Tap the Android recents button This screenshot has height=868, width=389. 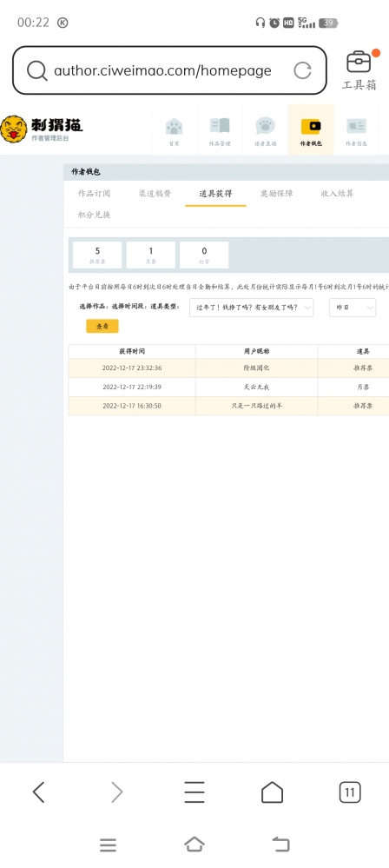pyautogui.click(x=108, y=845)
